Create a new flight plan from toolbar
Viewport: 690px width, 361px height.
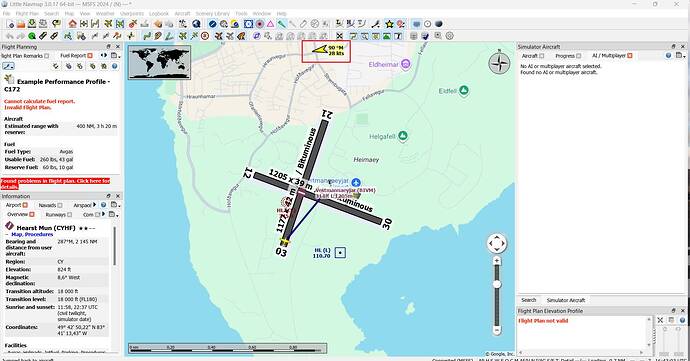point(10,24)
